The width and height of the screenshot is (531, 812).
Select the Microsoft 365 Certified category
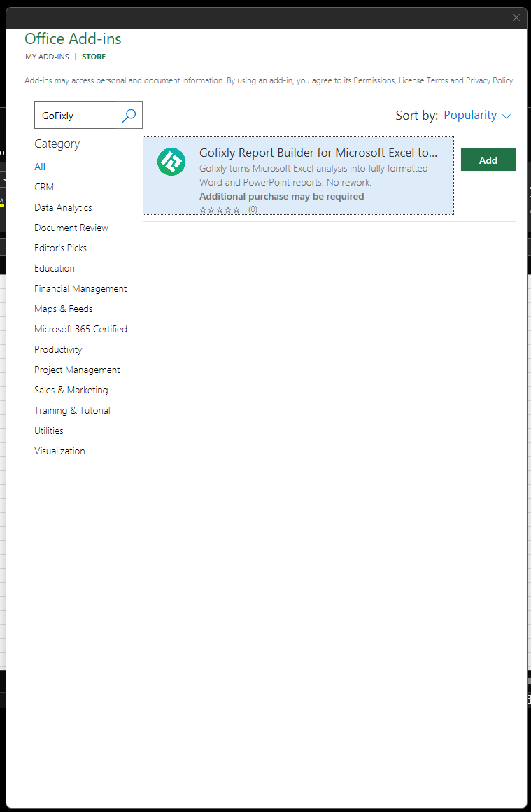click(80, 330)
